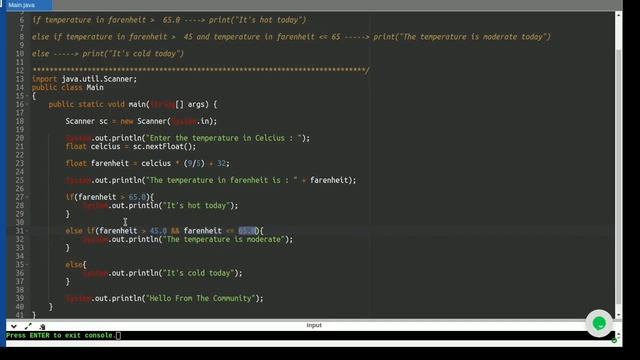Open the green chat bubble widget

pyautogui.click(x=599, y=324)
